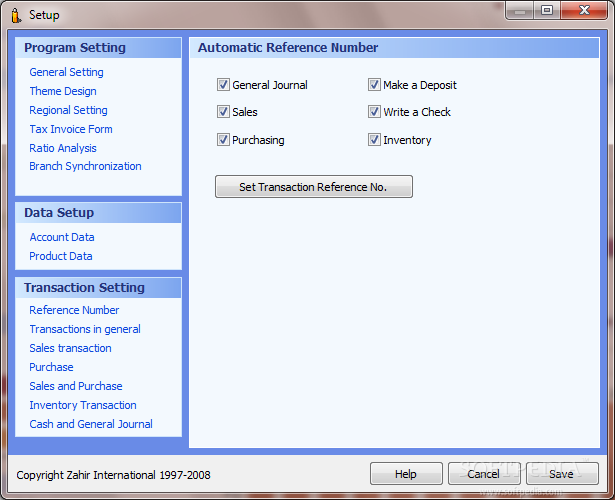Image resolution: width=615 pixels, height=500 pixels.
Task: Open the Purchase link under Transaction Setting
Action: coord(51,367)
